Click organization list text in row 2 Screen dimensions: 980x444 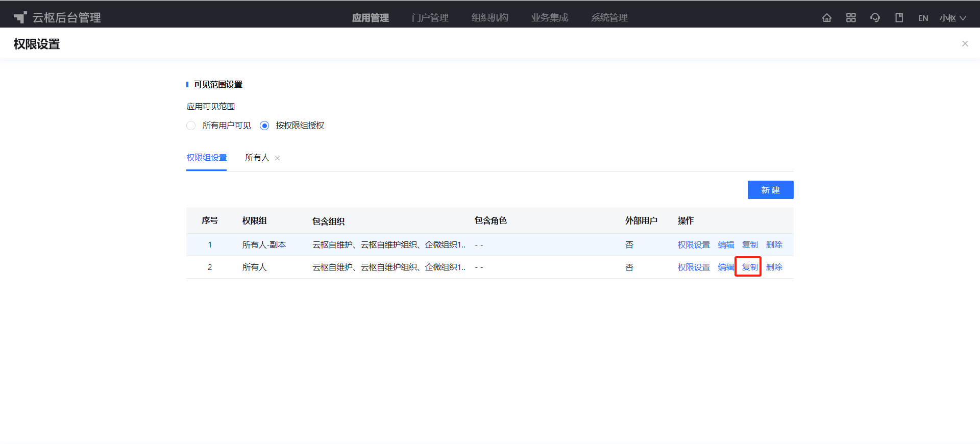(389, 267)
